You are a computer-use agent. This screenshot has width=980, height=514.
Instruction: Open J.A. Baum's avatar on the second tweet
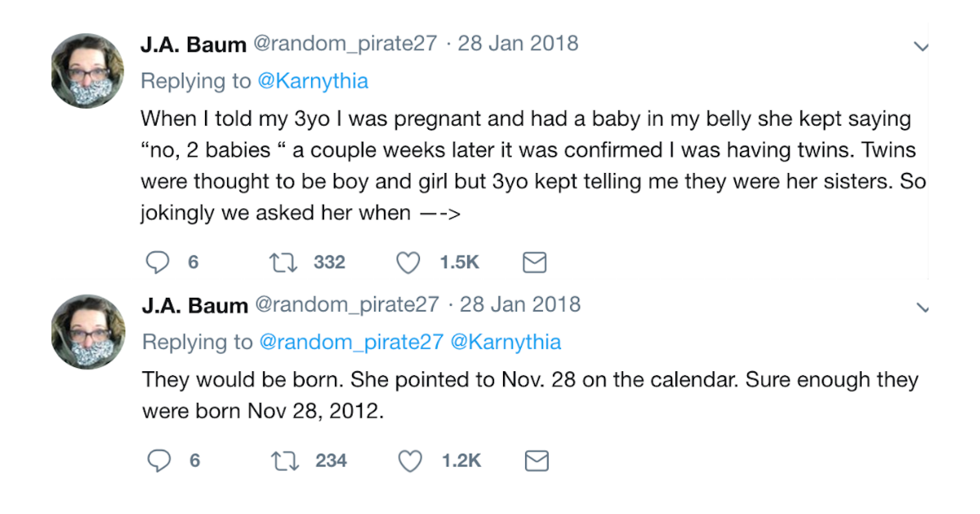tap(87, 332)
